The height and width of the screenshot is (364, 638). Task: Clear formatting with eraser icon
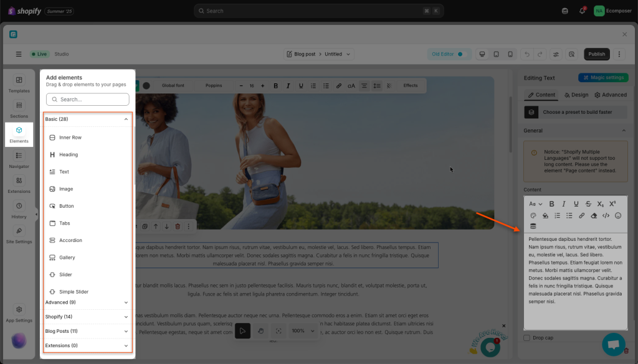pos(594,216)
